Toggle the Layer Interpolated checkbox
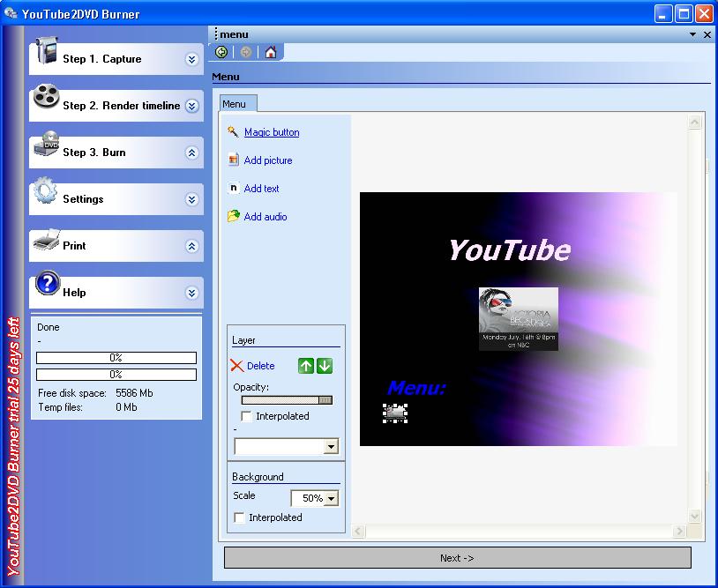718x588 pixels. [246, 416]
